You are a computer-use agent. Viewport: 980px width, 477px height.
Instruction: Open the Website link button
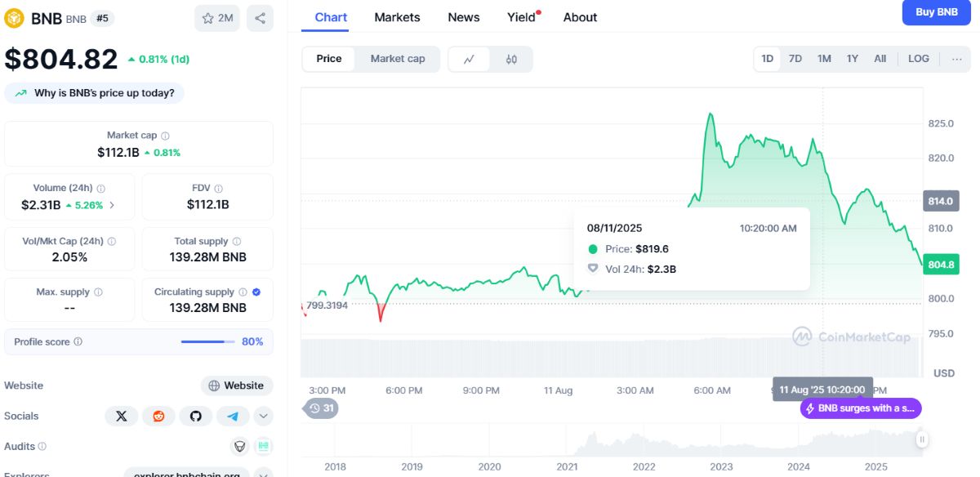pyautogui.click(x=237, y=386)
